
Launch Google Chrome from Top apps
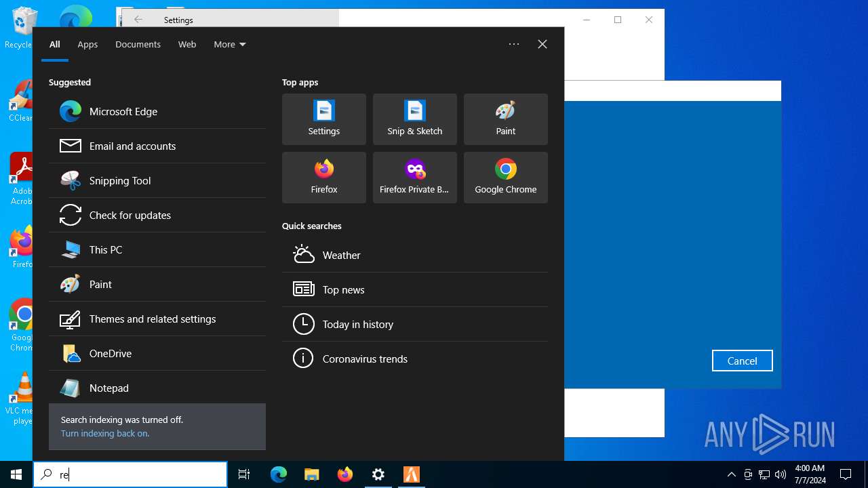point(506,178)
